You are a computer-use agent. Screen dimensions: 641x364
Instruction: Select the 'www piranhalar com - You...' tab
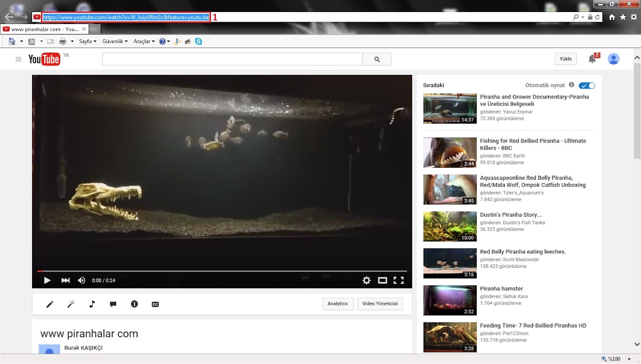45,29
